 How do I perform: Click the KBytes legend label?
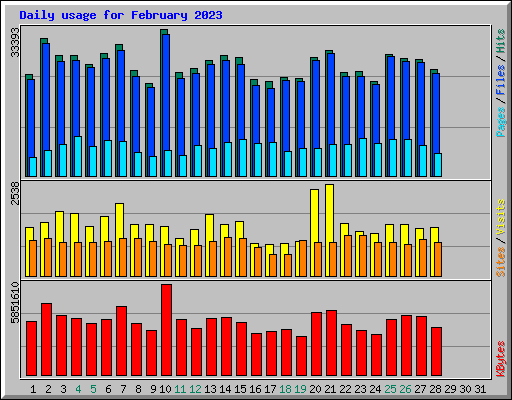501,359
